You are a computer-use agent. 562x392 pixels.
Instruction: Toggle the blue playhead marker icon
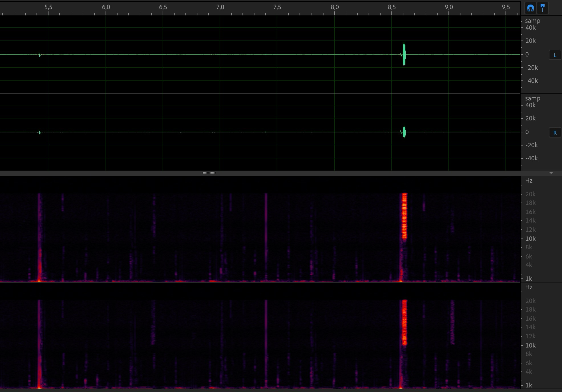(543, 8)
